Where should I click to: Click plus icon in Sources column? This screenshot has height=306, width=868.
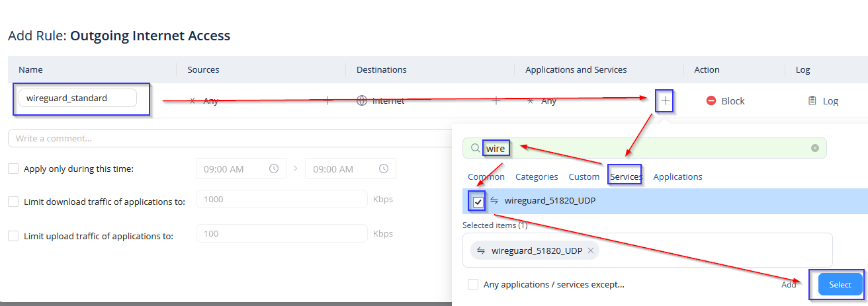click(x=327, y=100)
